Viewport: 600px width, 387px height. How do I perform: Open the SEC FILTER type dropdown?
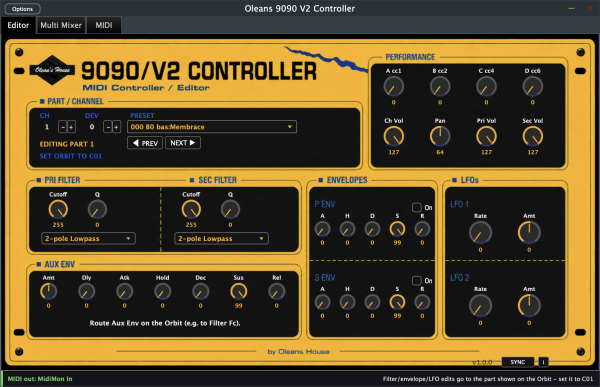pyautogui.click(x=222, y=238)
